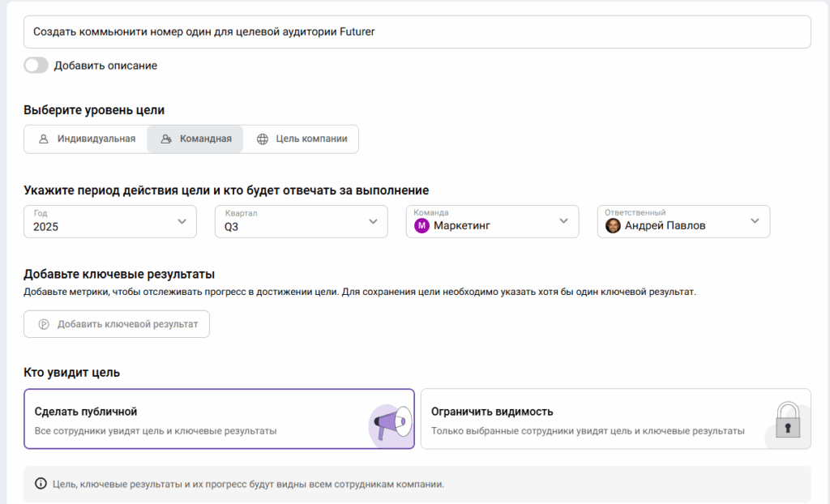830x504 pixels.
Task: Click the padlock icon in restricted card
Action: point(787,421)
